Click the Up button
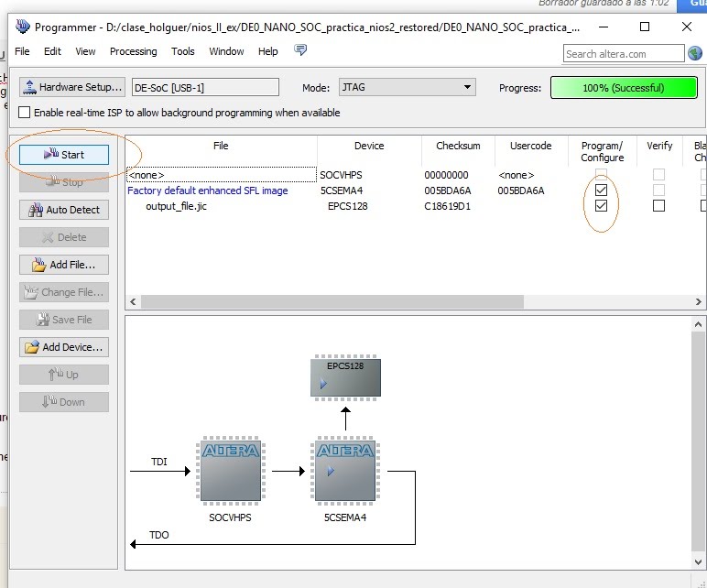 pyautogui.click(x=63, y=375)
